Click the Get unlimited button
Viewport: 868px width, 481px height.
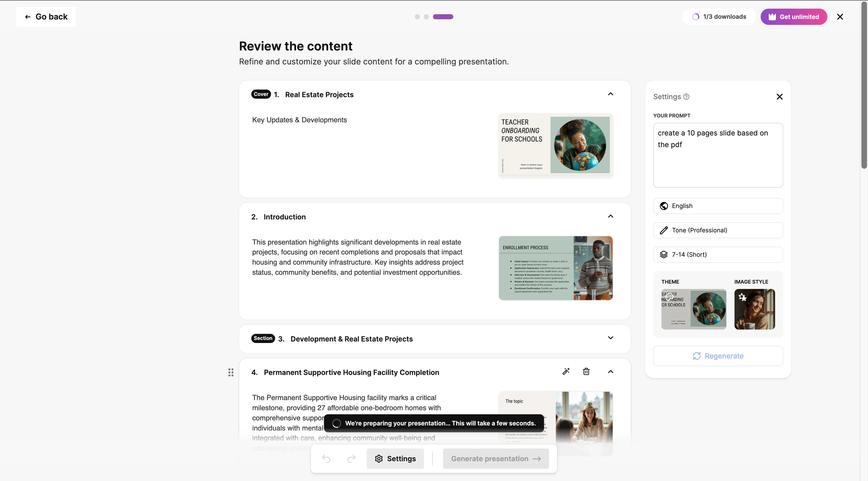click(794, 16)
